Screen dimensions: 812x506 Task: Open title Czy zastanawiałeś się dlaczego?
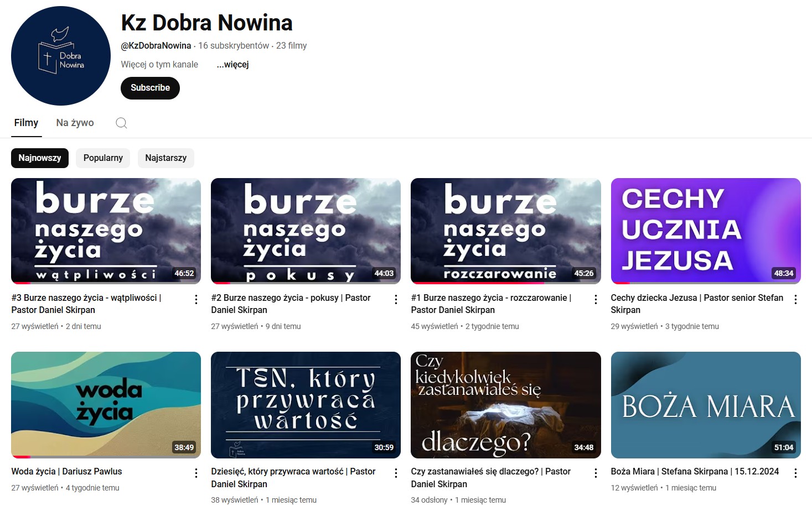490,478
